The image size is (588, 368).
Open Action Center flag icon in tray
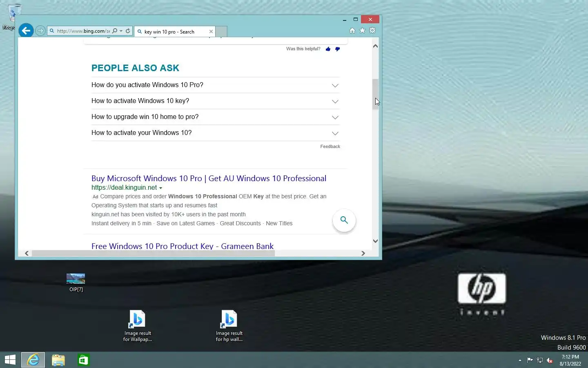coord(530,360)
